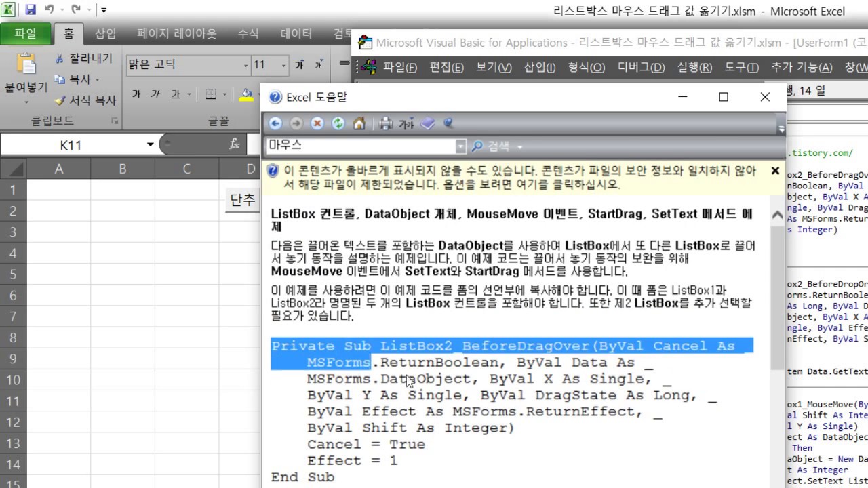The image size is (868, 488).
Task: Switch to Page Layout (페이지 레이아웃) tab
Action: (x=177, y=33)
